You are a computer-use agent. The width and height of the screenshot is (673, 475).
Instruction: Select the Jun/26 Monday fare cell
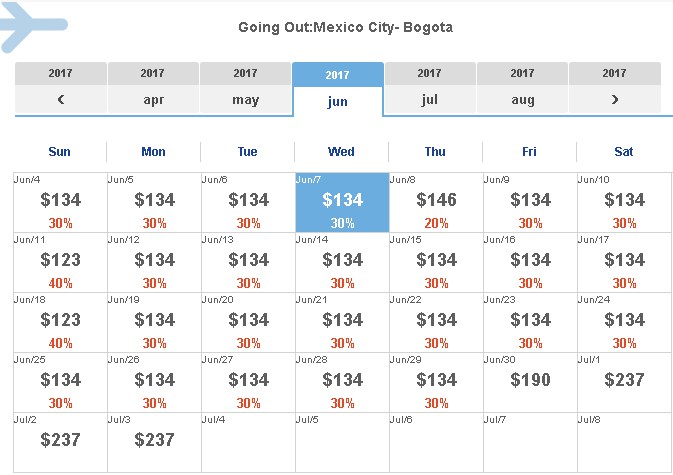pyautogui.click(x=154, y=383)
